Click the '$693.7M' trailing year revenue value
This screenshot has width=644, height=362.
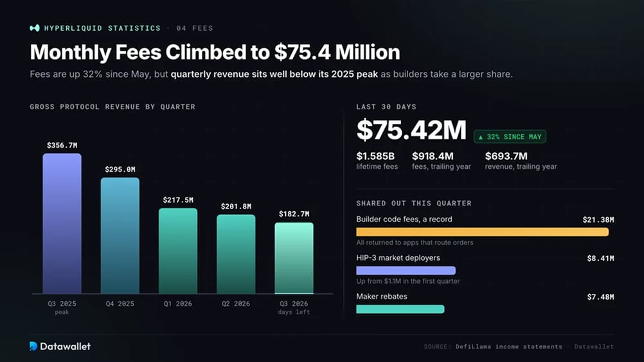point(506,156)
